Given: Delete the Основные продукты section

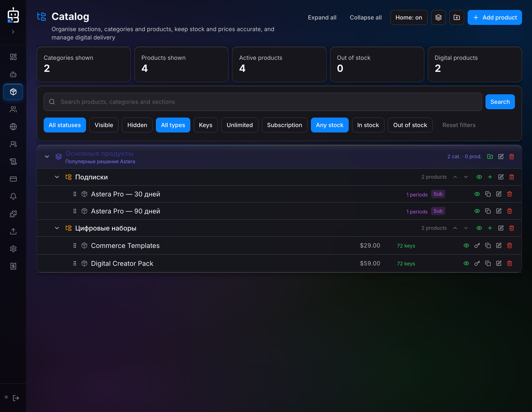Looking at the screenshot, I should [x=512, y=157].
